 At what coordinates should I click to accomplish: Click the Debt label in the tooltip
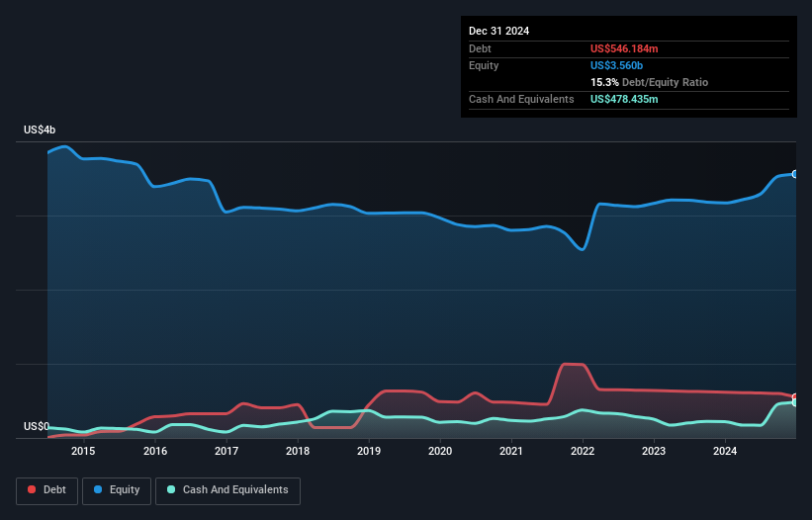tap(480, 48)
